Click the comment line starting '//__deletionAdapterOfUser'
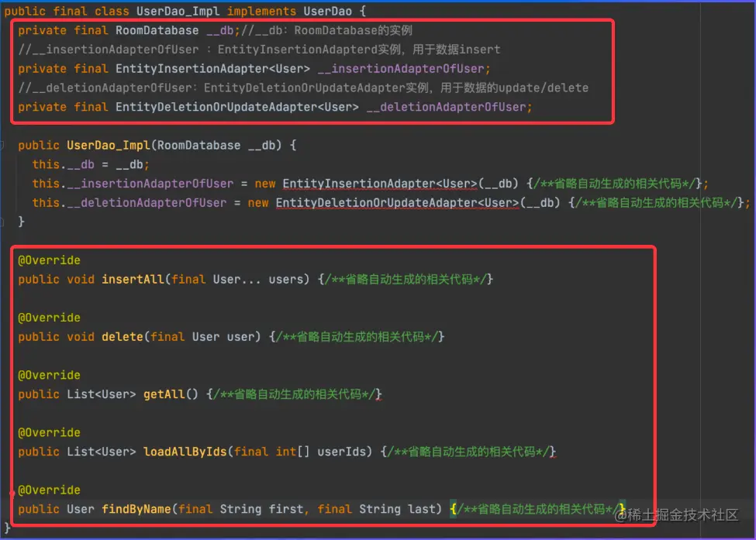This screenshot has height=540, width=756. [303, 88]
